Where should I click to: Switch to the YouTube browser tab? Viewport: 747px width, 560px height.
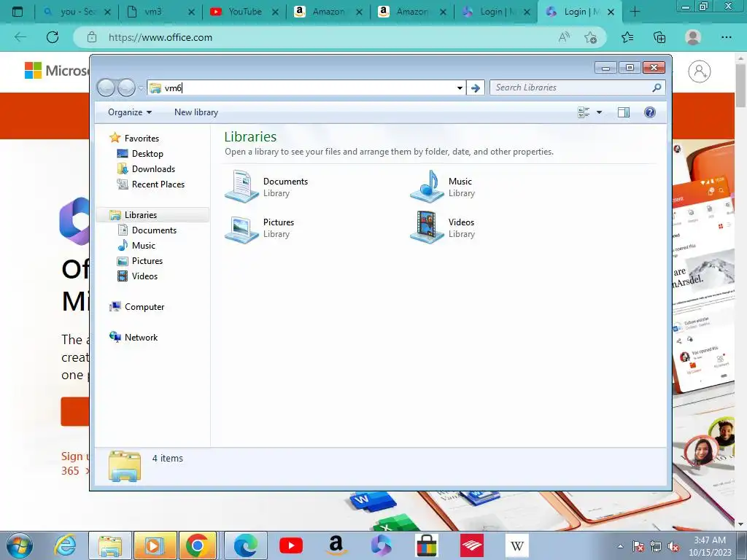tap(245, 12)
